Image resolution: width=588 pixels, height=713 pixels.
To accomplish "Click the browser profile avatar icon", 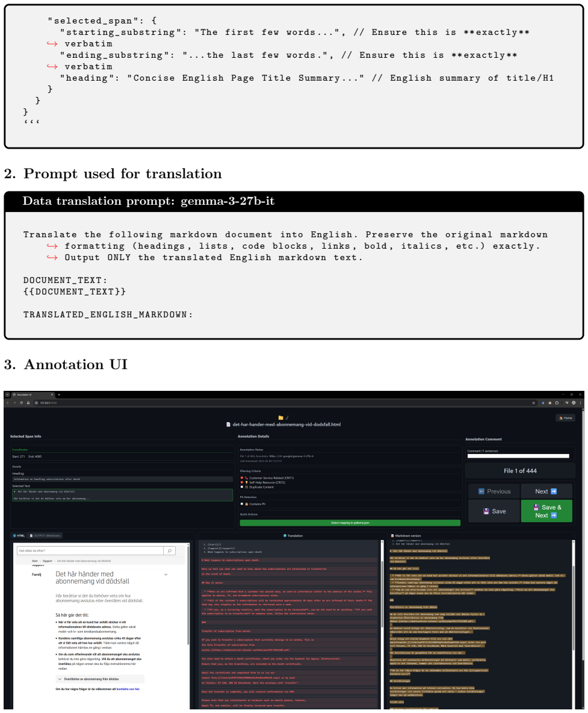I will 574,403.
